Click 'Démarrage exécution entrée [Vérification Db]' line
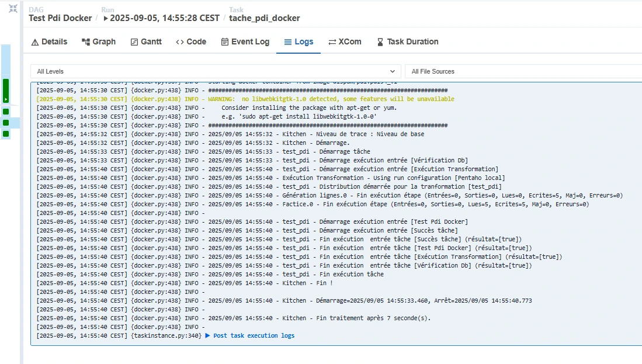Image resolution: width=642 pixels, height=364 pixels. coord(252,161)
